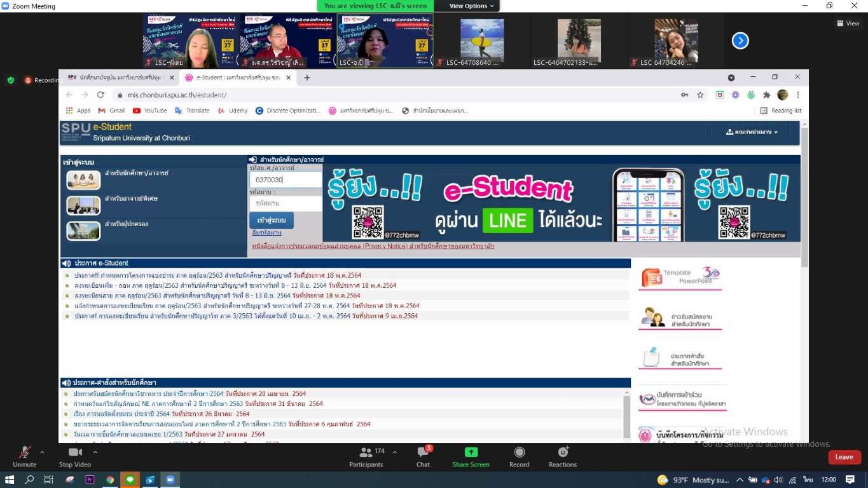Toggle Stop Video camera button

[x=75, y=452]
